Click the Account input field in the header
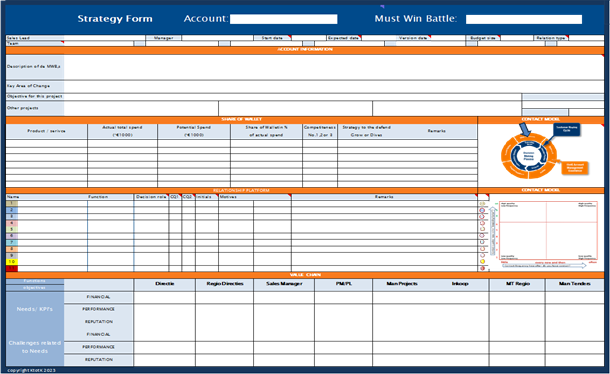 coord(284,19)
